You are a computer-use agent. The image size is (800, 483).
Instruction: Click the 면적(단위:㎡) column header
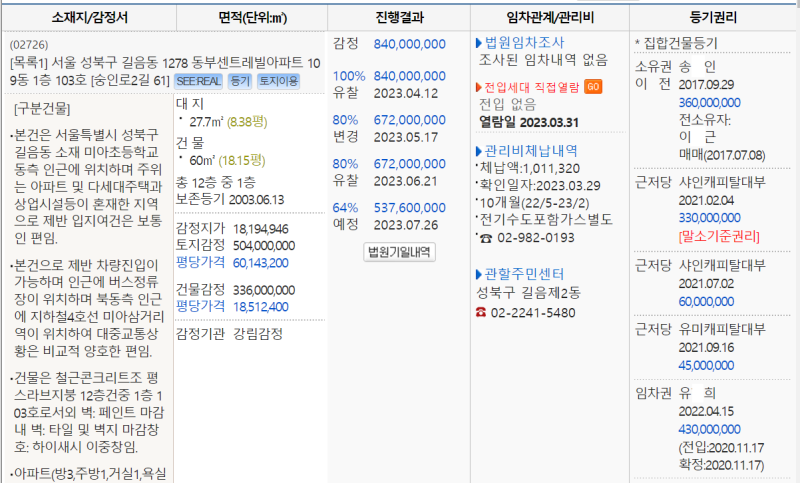coord(253,18)
